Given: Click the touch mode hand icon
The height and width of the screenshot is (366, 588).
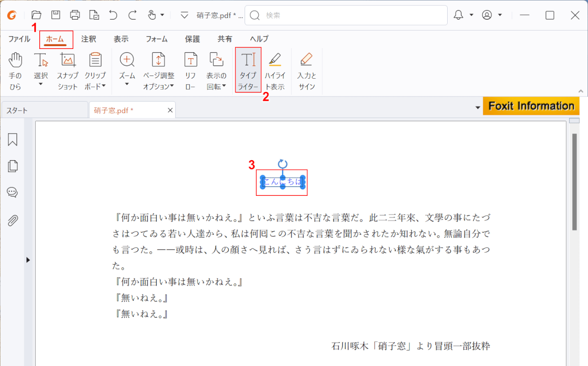Looking at the screenshot, I should click(152, 15).
